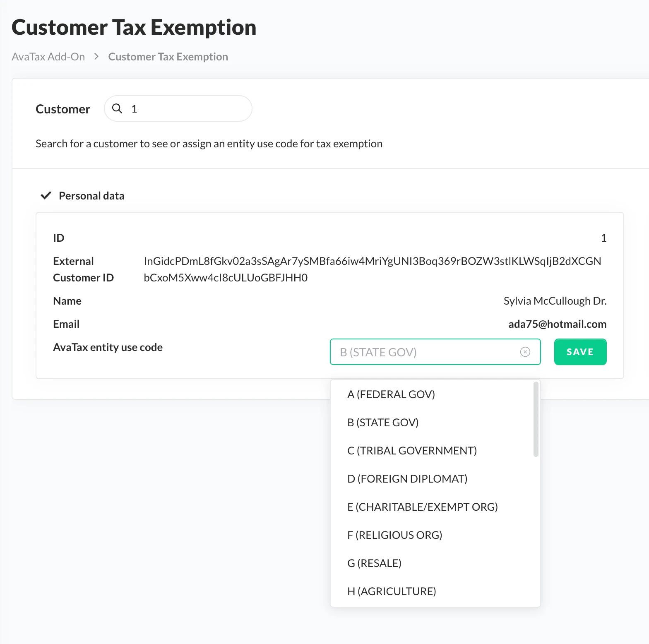Choose C (TRIBAL GOVERNMENT) from list

[433, 451]
